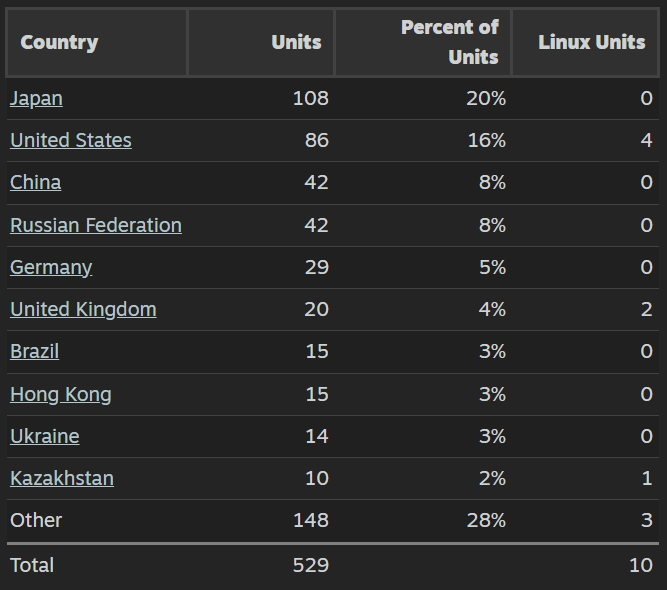Screen dimensions: 667x590
Task: Click the Total Linux units value 10
Action: click(640, 565)
